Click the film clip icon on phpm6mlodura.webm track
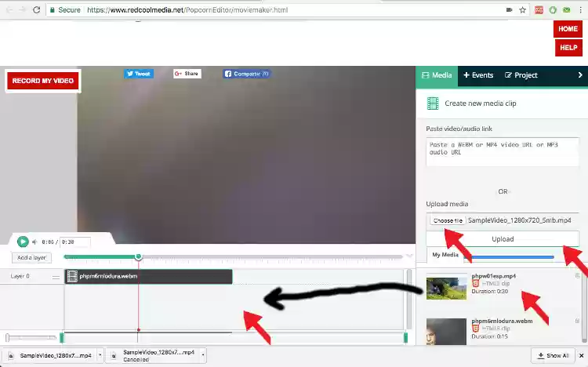588x367 pixels. tap(72, 276)
